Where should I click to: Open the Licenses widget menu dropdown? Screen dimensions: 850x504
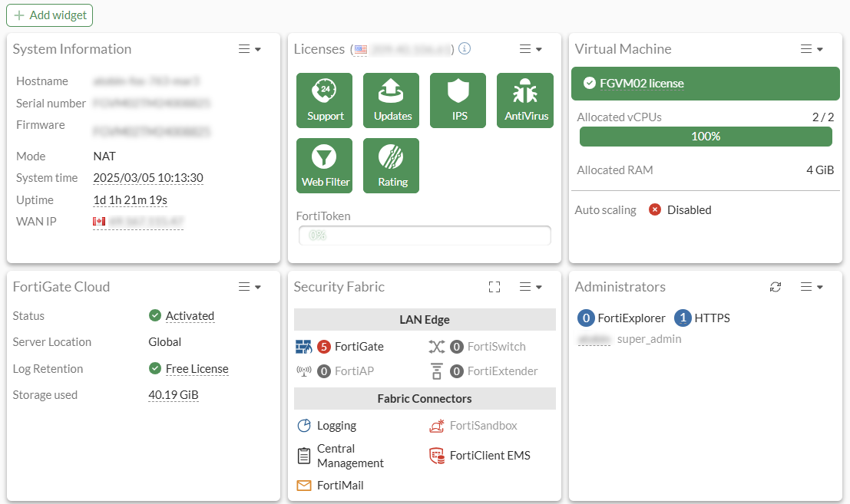[531, 49]
